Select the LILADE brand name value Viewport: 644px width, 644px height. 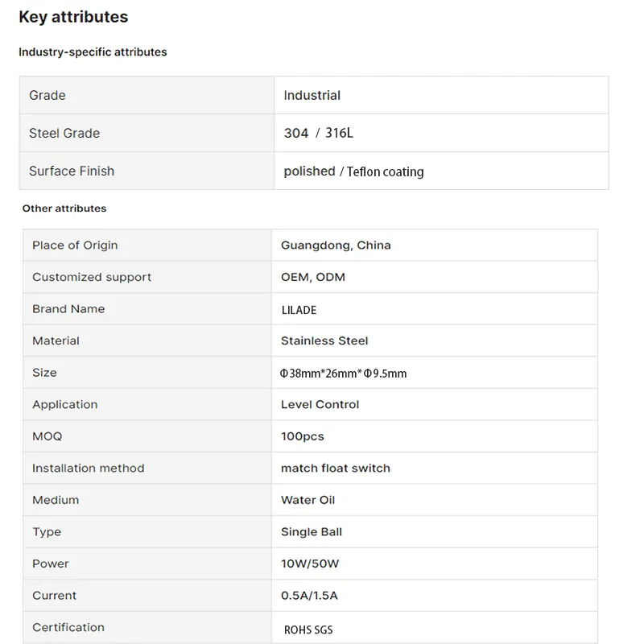[299, 309]
